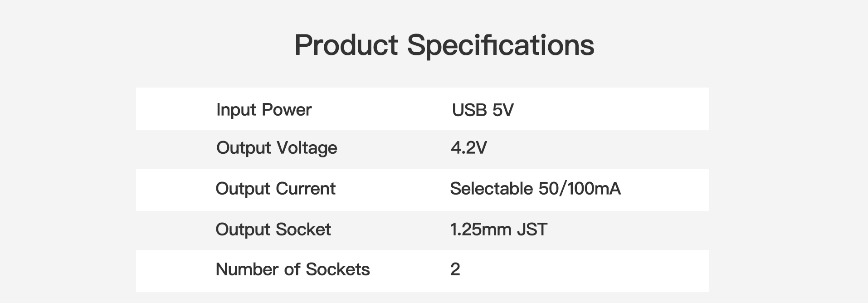This screenshot has width=868, height=303.
Task: Click the word Selectable in Output Current row
Action: coord(492,189)
